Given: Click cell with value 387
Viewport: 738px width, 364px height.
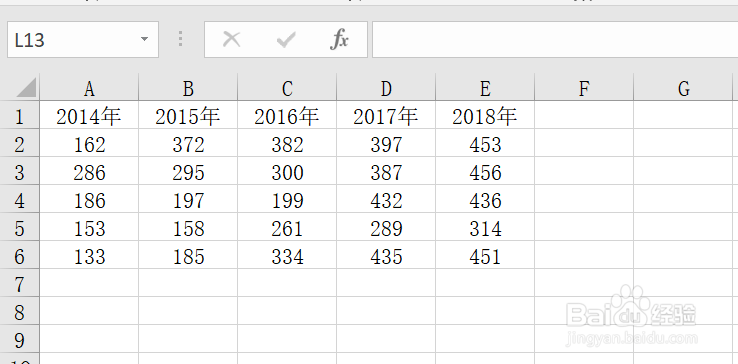Looking at the screenshot, I should tap(386, 171).
